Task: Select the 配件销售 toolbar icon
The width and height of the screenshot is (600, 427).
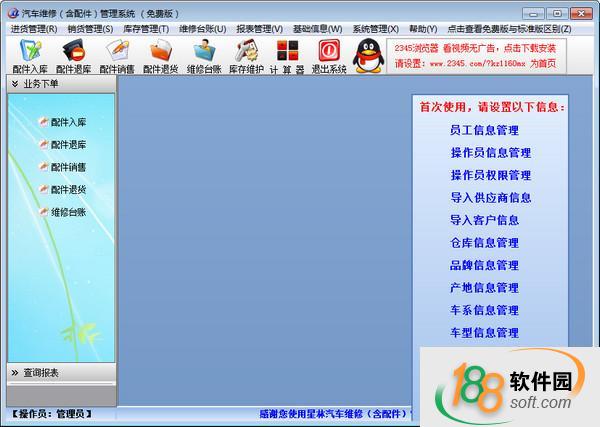Action: [x=116, y=54]
